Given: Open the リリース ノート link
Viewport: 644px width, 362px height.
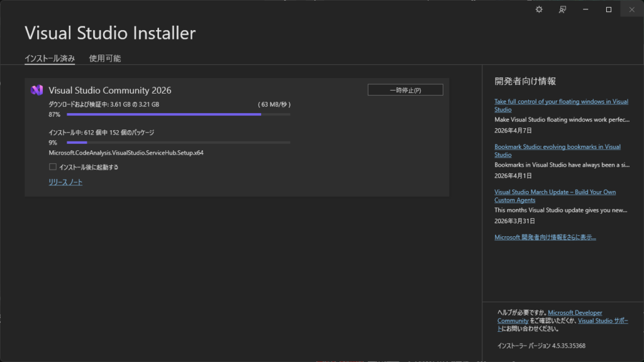Looking at the screenshot, I should [x=65, y=182].
